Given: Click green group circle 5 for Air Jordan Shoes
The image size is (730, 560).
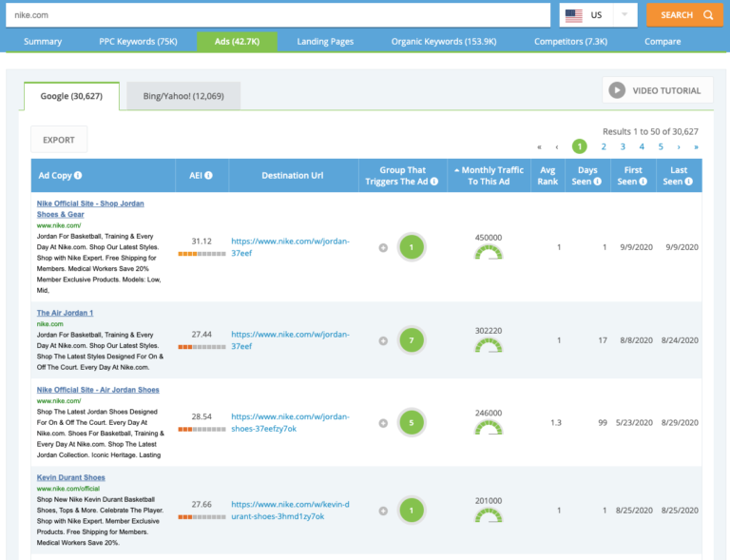Looking at the screenshot, I should click(x=412, y=423).
